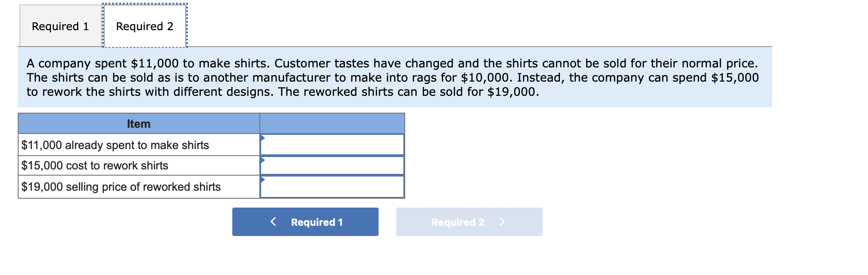Screen dimensions: 868x275
Task: Click the right chevron on the Required 2 button
Action: [503, 222]
